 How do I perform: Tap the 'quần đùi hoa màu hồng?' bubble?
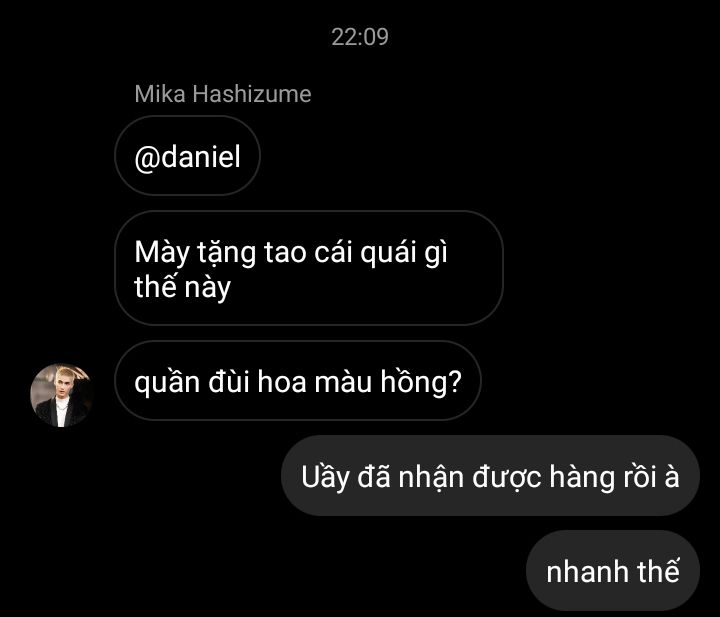tap(298, 381)
